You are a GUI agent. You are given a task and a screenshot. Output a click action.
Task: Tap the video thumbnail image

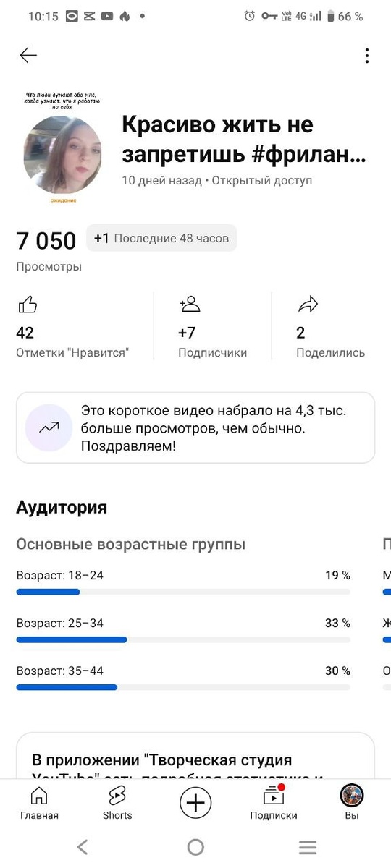tap(62, 147)
